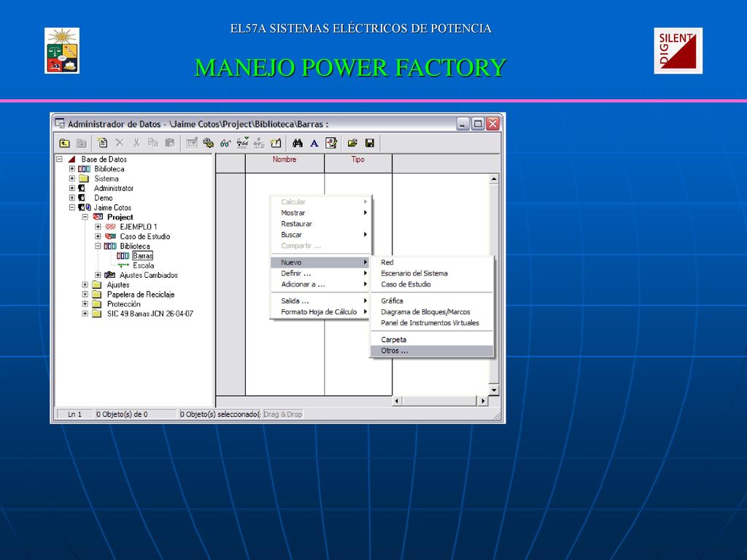Click the open-folder toolbar icon
Screen dimensions: 747x560
(x=352, y=143)
